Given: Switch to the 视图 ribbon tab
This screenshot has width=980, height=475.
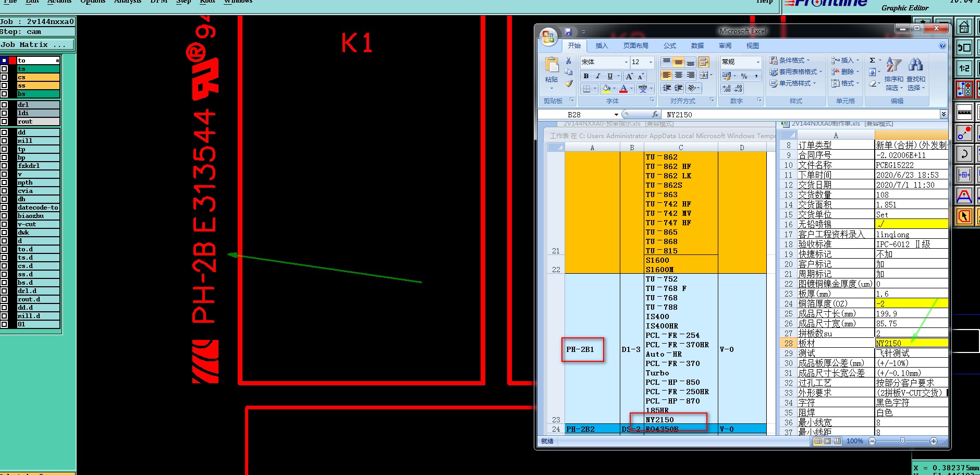Looking at the screenshot, I should (753, 46).
